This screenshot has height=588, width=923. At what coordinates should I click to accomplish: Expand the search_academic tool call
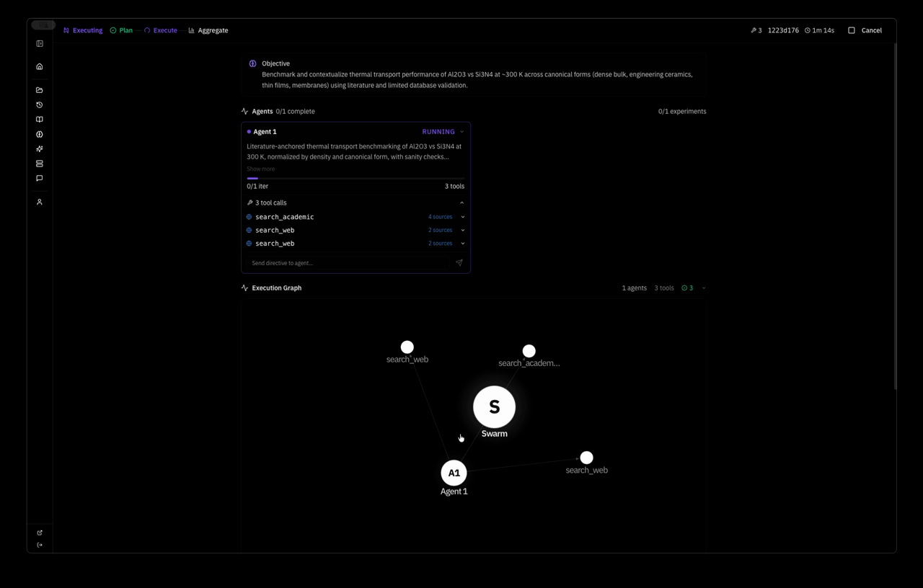pos(462,217)
